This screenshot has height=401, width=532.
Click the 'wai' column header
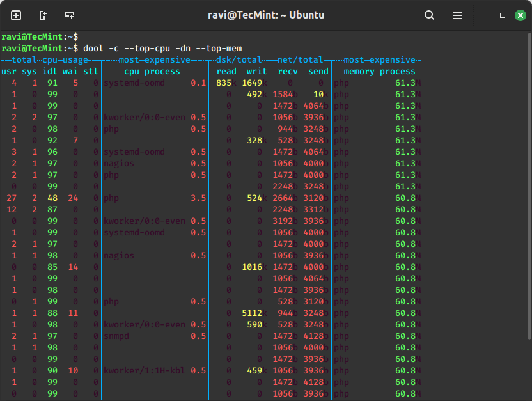click(x=70, y=71)
